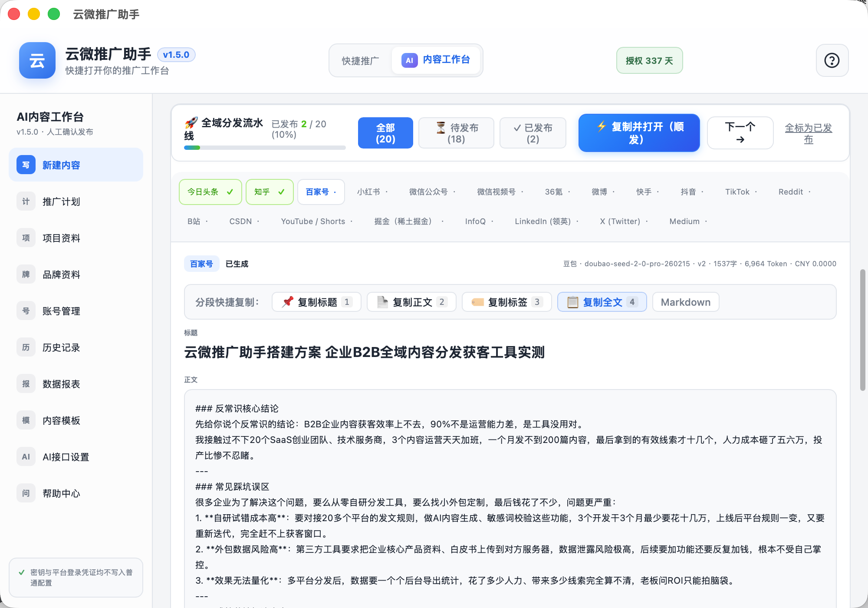Click the document icon on 复制正文
This screenshot has width=868, height=608.
pyautogui.click(x=382, y=302)
